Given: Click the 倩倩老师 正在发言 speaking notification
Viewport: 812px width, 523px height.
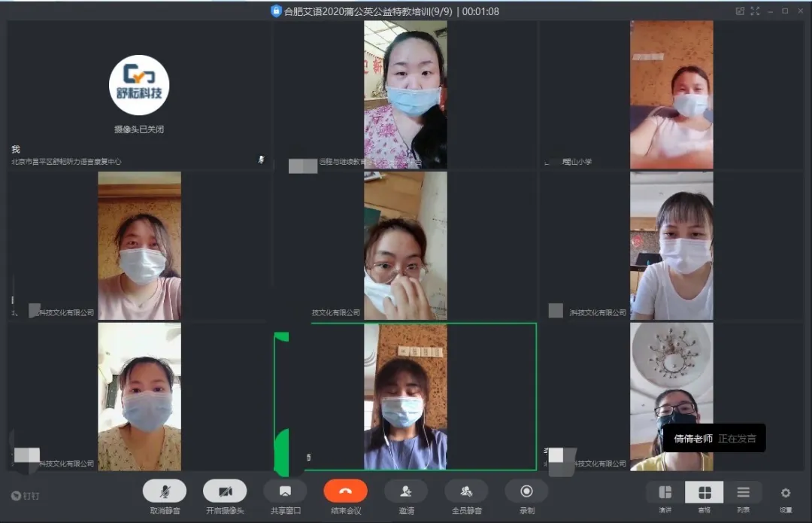Looking at the screenshot, I should coord(714,439).
